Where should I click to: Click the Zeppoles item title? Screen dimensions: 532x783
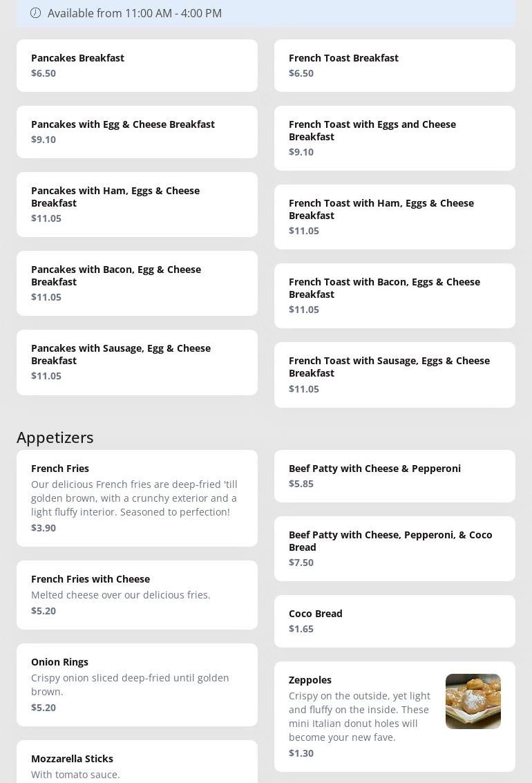pos(310,680)
